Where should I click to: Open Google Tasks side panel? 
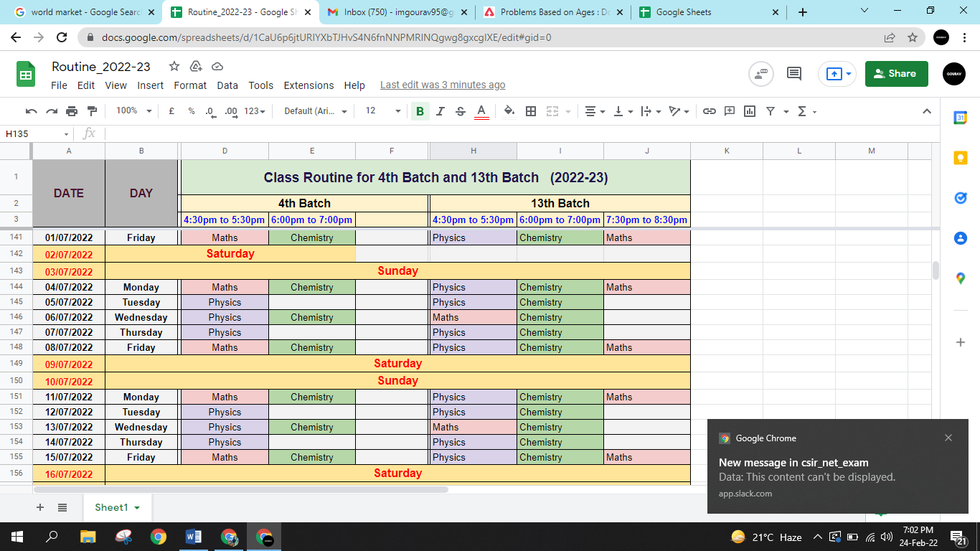961,198
